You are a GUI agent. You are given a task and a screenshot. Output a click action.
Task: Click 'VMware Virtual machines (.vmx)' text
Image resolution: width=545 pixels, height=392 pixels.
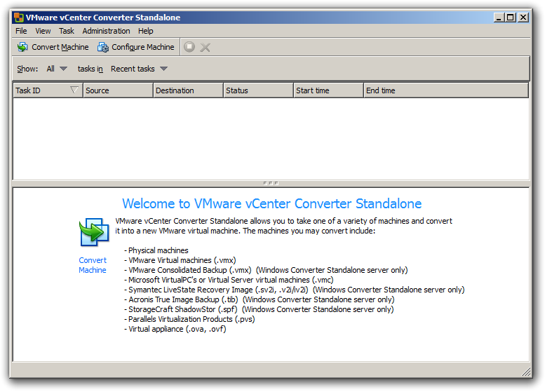point(182,260)
